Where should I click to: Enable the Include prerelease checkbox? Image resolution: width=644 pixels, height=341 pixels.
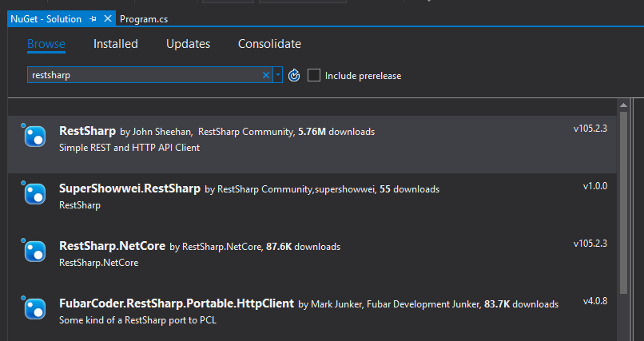(x=314, y=75)
